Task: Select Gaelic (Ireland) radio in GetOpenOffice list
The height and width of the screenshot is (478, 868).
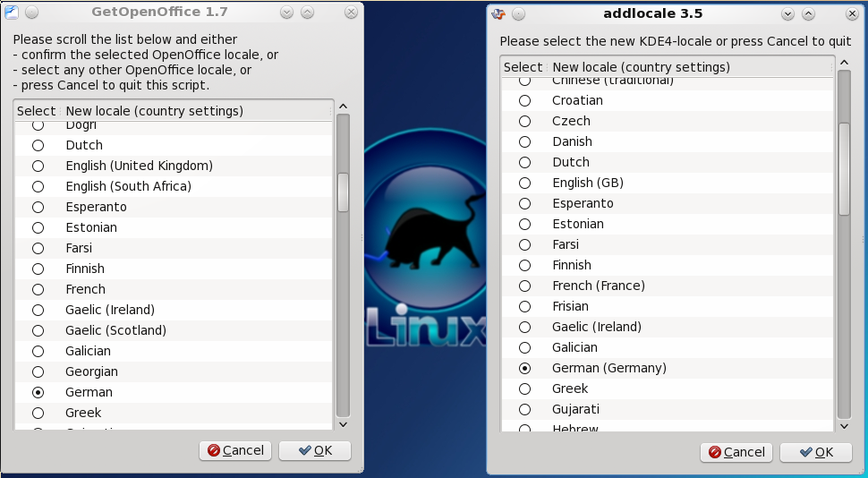Action: (38, 311)
